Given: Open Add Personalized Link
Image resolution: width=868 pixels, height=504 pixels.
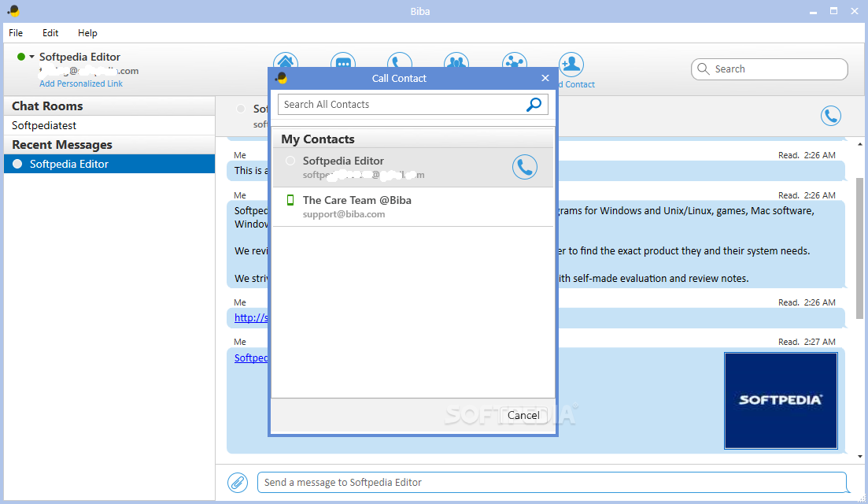Looking at the screenshot, I should click(81, 83).
